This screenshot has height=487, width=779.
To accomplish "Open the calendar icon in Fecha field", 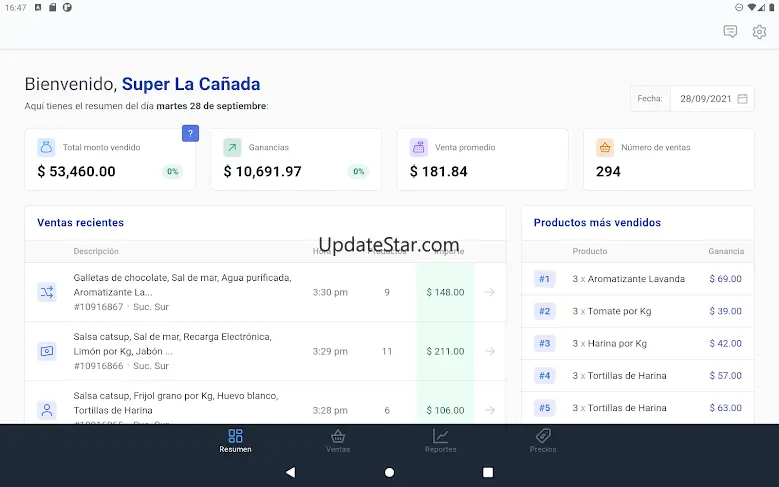I will click(x=742, y=98).
